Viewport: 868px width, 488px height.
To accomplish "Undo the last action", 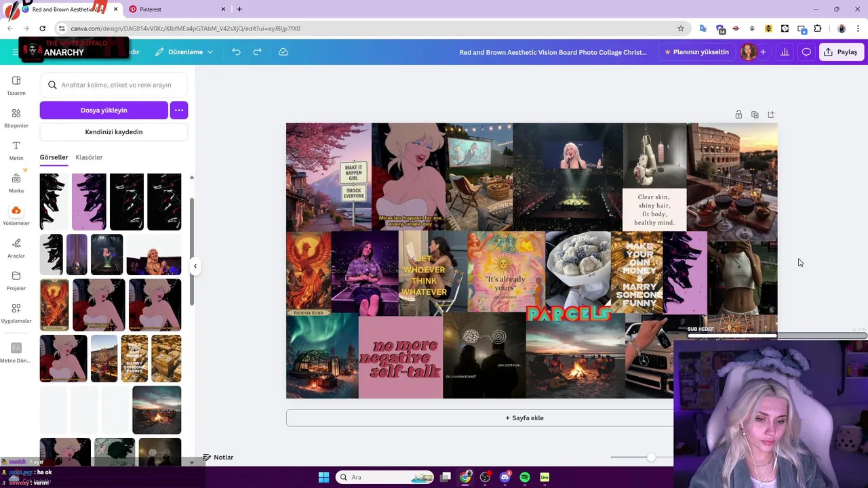I will [x=236, y=52].
